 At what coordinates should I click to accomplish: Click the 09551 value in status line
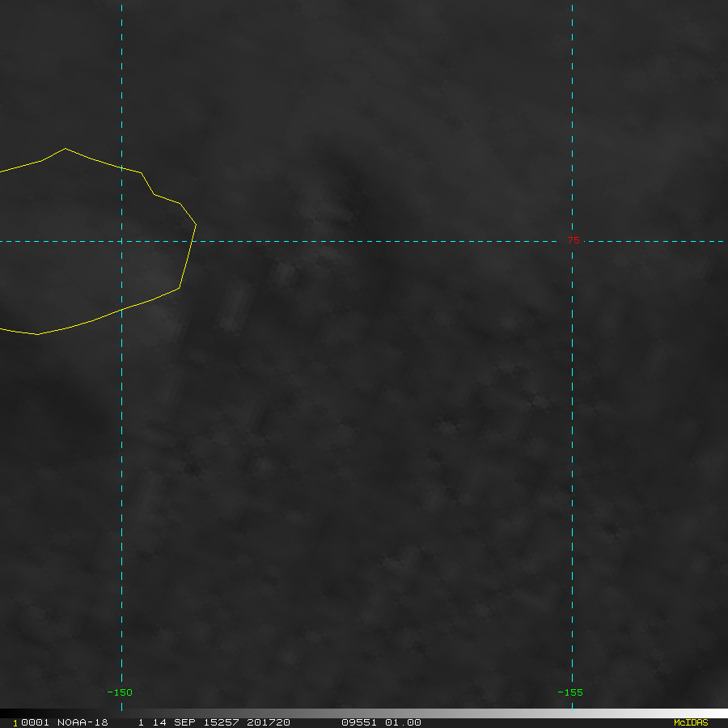point(358,722)
